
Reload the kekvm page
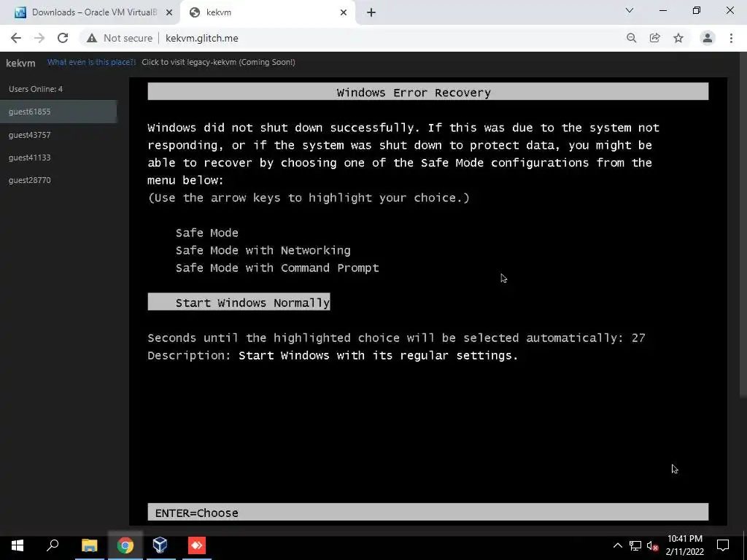click(x=63, y=38)
